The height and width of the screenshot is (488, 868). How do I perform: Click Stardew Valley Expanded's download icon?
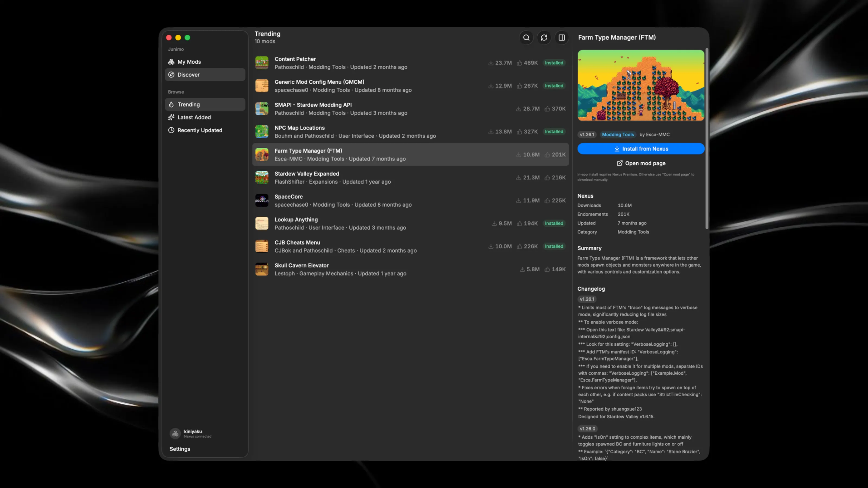tap(519, 178)
